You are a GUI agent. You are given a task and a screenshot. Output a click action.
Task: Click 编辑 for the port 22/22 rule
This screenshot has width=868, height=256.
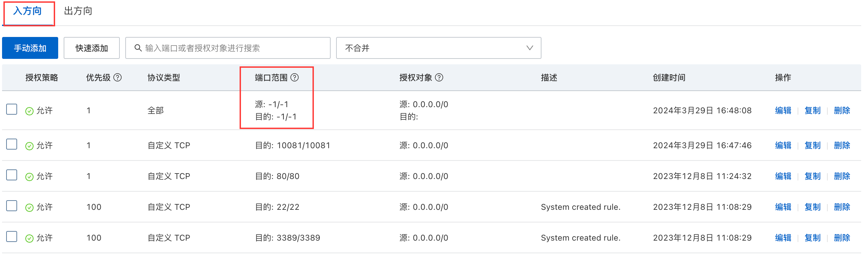[x=783, y=207]
